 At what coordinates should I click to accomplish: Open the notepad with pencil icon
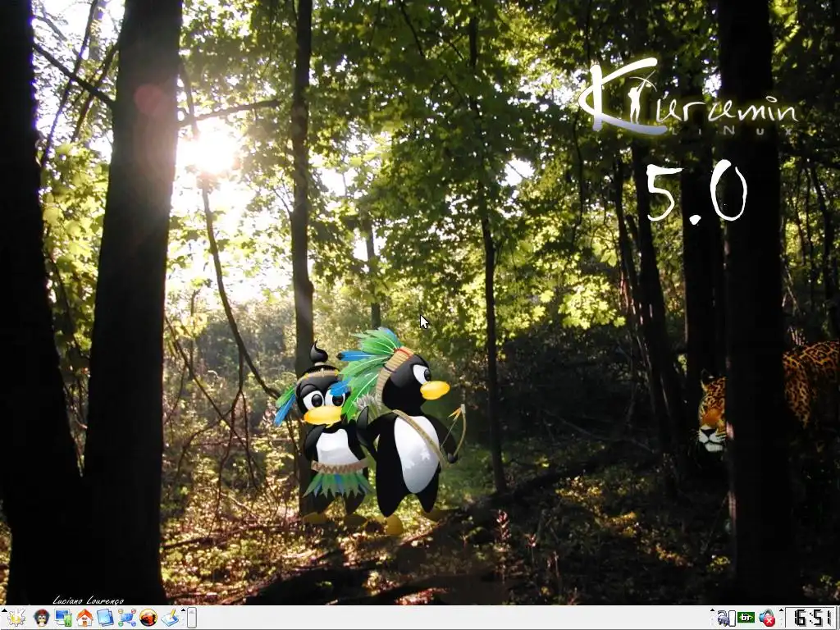pos(171,619)
